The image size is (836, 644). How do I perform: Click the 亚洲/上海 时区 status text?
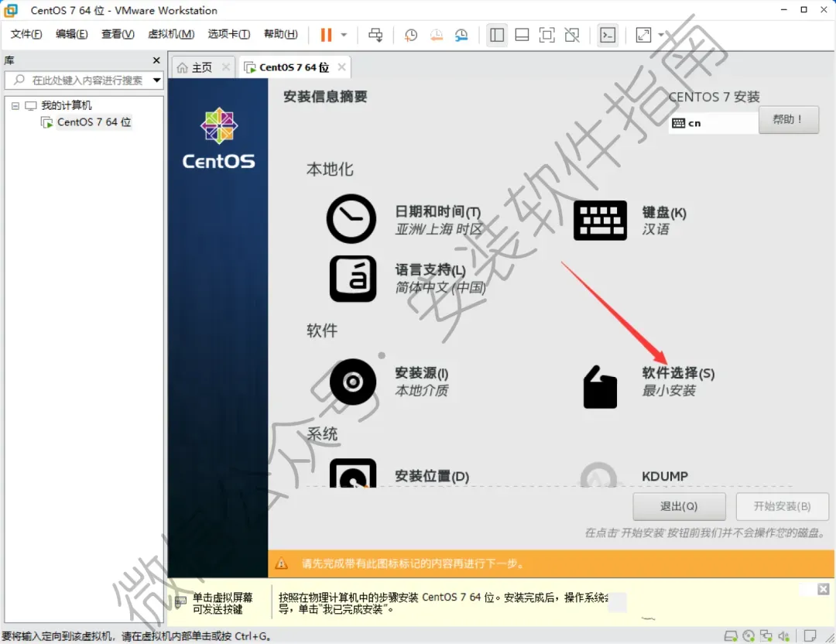tap(438, 229)
